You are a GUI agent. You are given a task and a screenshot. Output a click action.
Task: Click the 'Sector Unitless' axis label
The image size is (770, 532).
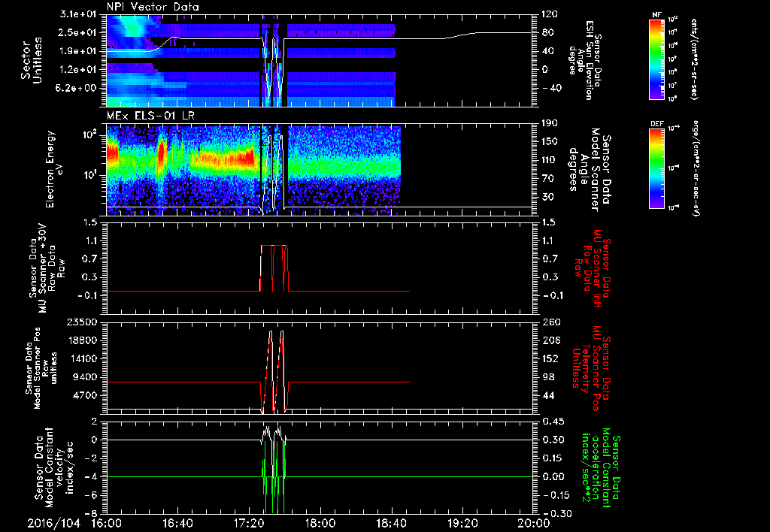pyautogui.click(x=32, y=60)
